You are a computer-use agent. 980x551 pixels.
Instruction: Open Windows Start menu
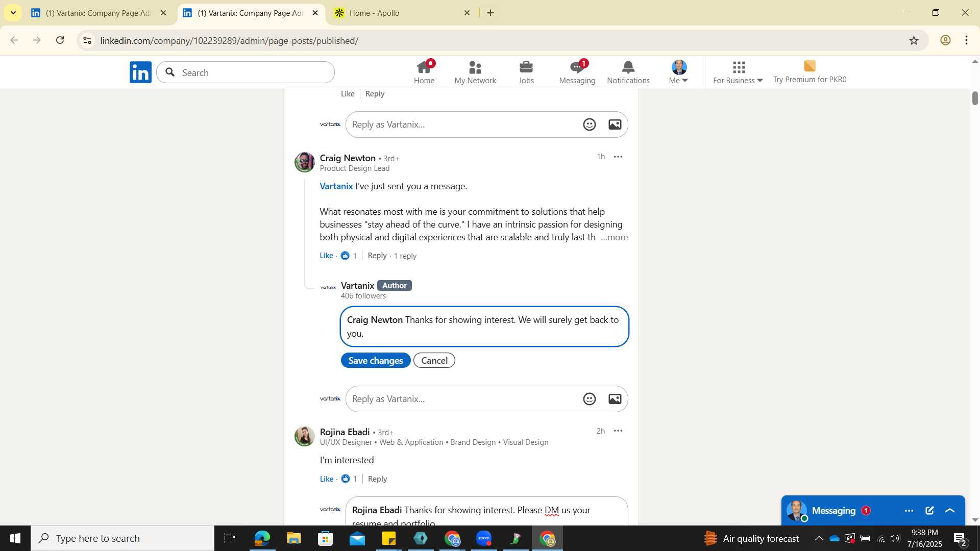tap(15, 538)
